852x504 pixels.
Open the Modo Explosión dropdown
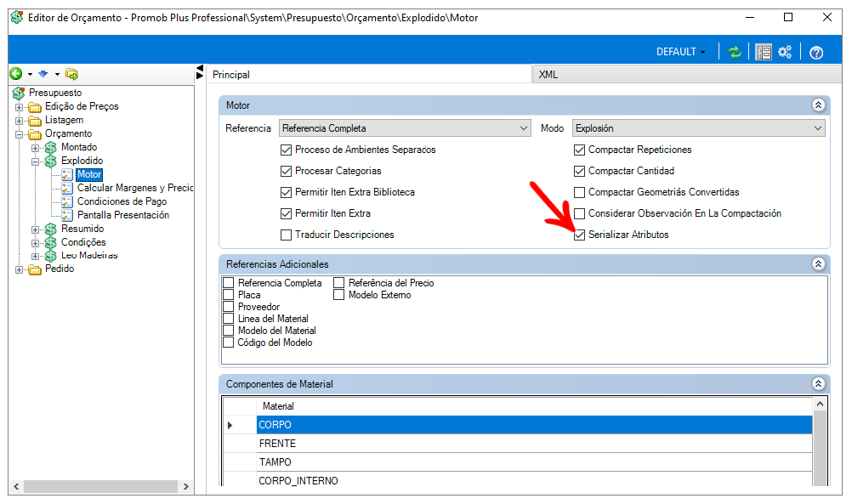699,128
